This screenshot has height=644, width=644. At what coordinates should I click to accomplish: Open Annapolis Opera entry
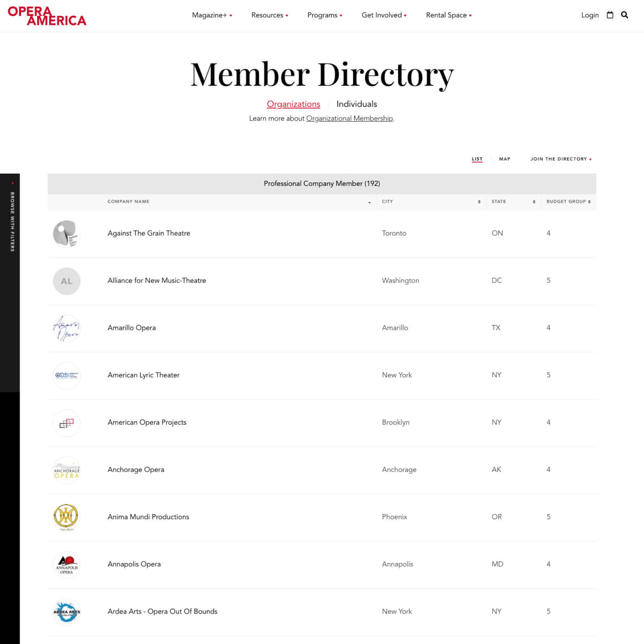tap(134, 564)
